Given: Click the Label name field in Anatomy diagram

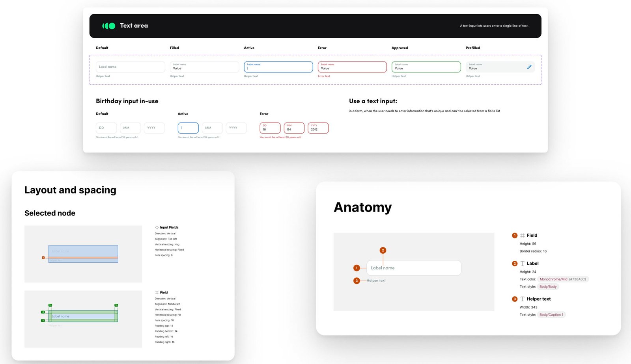Looking at the screenshot, I should (414, 268).
